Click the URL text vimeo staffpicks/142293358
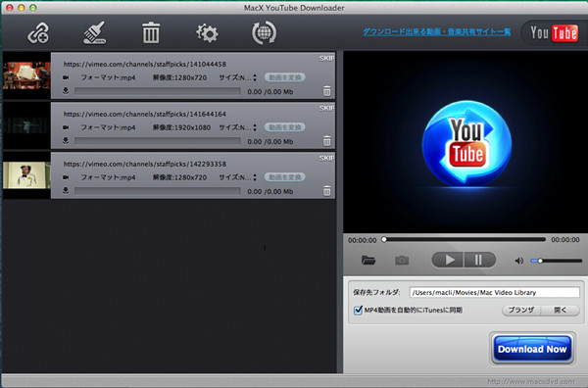This screenshot has width=588, height=388. (x=145, y=164)
